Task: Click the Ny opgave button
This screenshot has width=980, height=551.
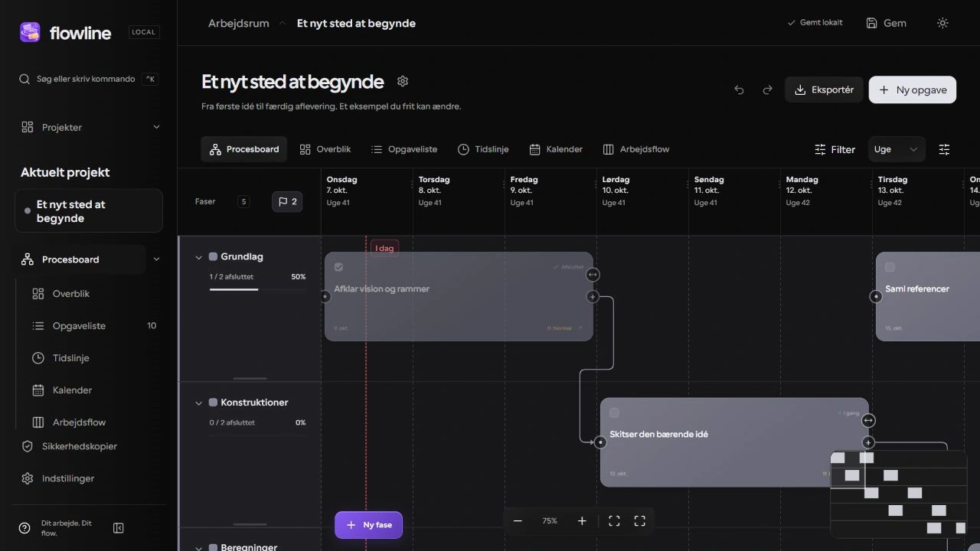Action: click(x=913, y=90)
